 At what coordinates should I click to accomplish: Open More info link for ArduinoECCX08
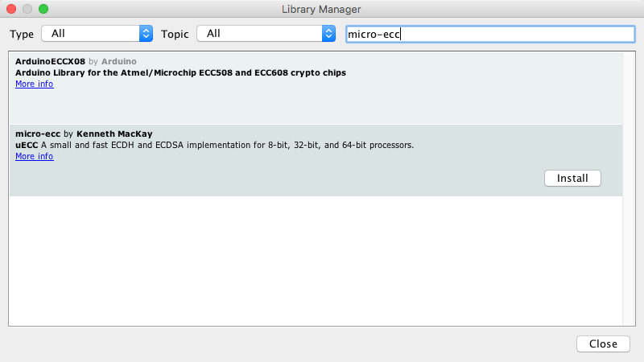click(x=34, y=84)
